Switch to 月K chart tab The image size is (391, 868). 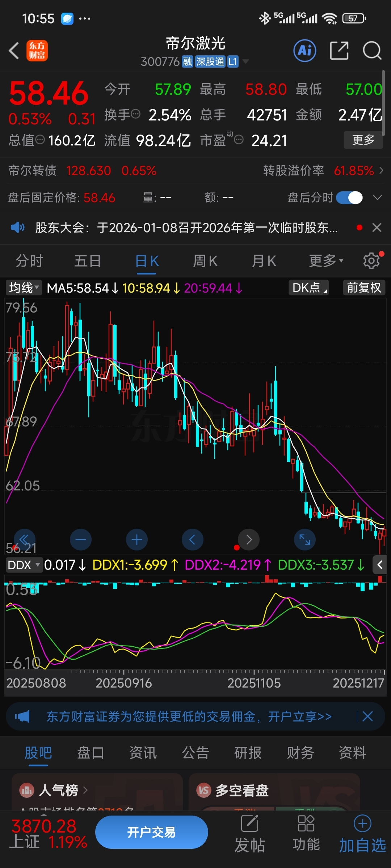pyautogui.click(x=264, y=260)
